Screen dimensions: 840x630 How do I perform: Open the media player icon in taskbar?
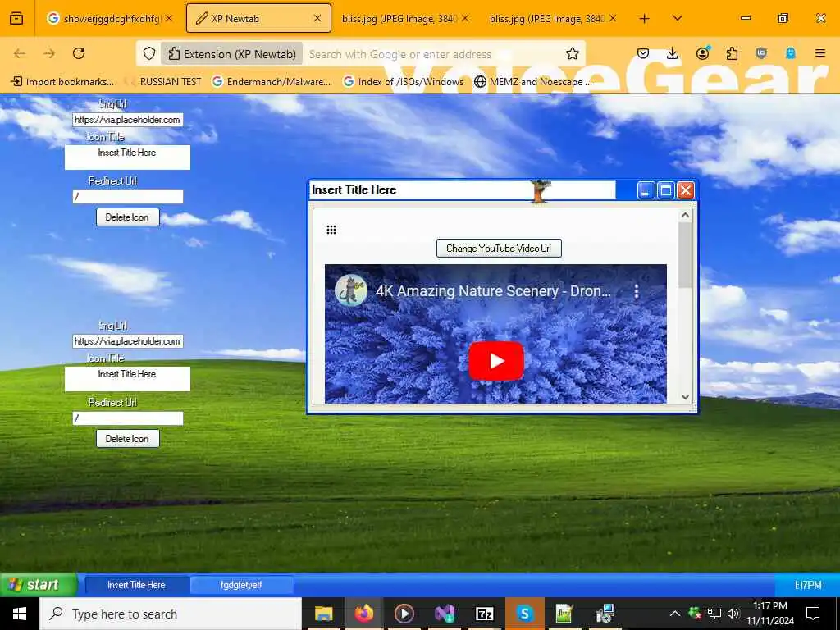pos(404,614)
